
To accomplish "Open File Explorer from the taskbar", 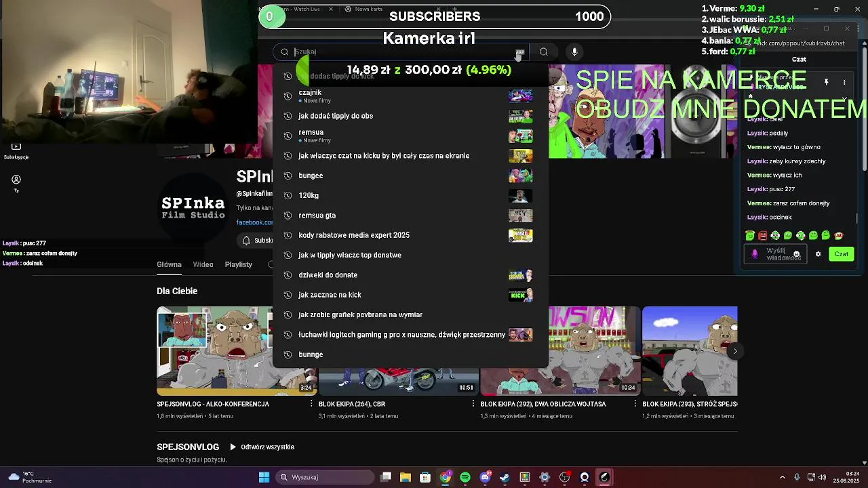I will 405,477.
